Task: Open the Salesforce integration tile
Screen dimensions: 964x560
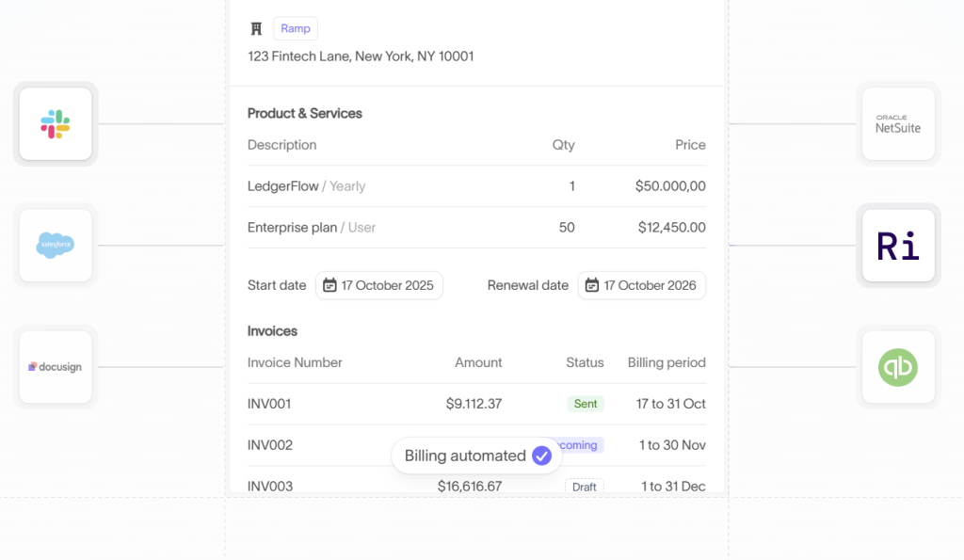Action: pyautogui.click(x=56, y=246)
